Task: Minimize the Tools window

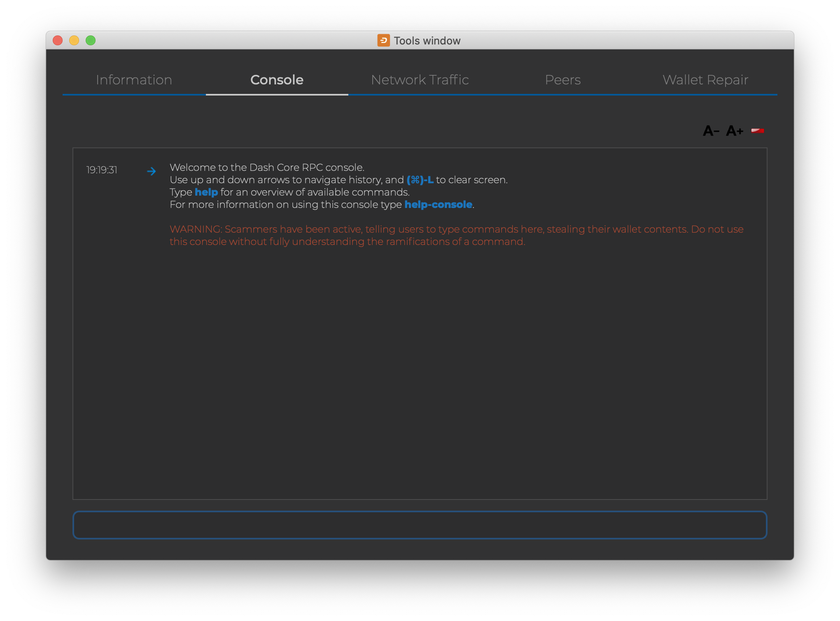Action: pos(74,40)
